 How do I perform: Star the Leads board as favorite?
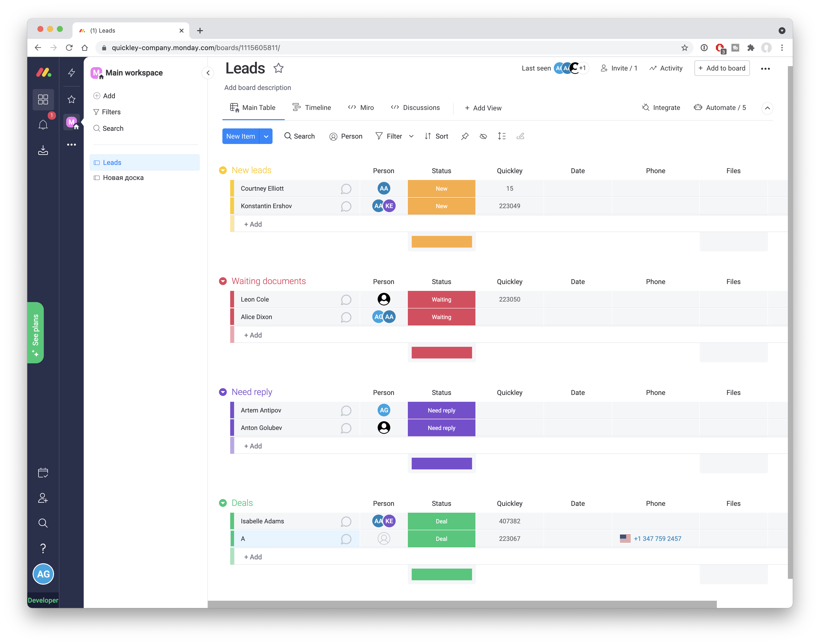click(278, 68)
